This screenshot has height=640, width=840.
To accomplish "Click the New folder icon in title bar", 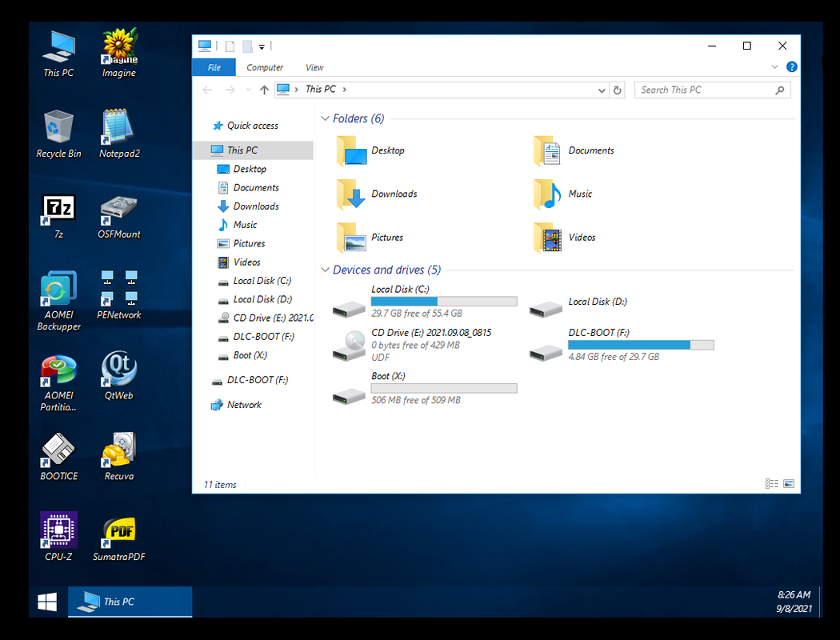I will click(247, 46).
